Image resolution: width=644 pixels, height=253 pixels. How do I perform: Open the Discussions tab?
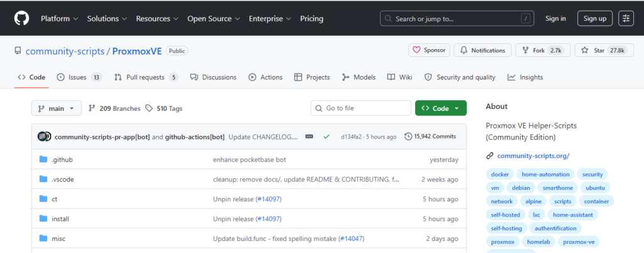(213, 77)
